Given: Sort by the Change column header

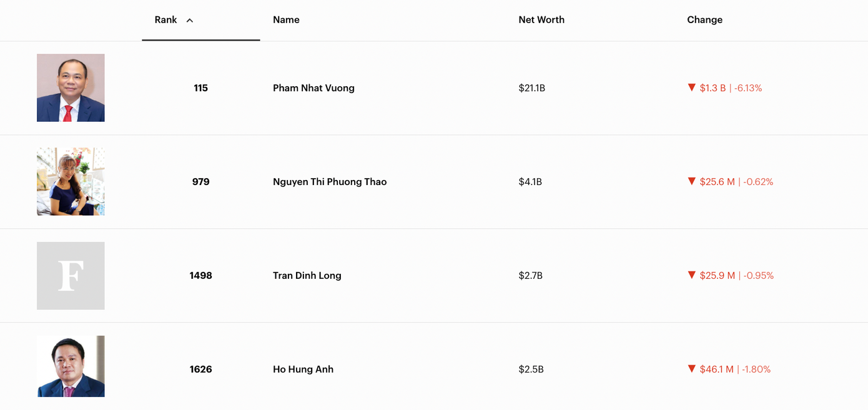Looking at the screenshot, I should pos(704,20).
